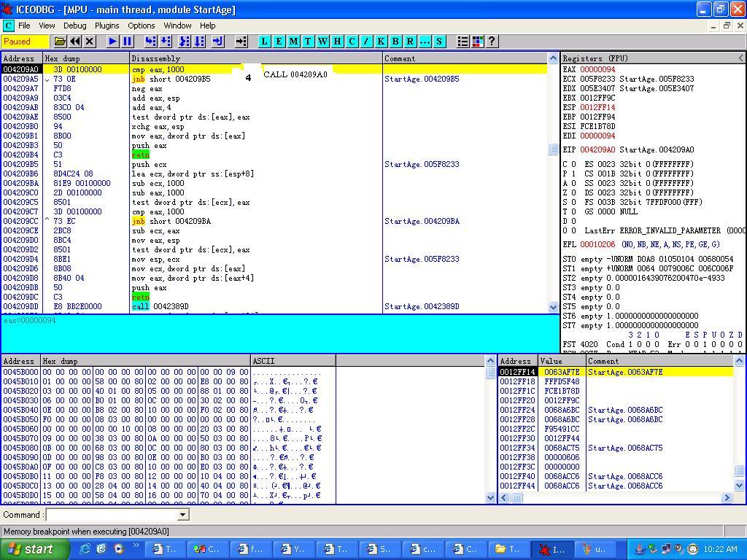Click the Hex dump column header in the disassembly pane
747x560 pixels.
tap(86, 58)
